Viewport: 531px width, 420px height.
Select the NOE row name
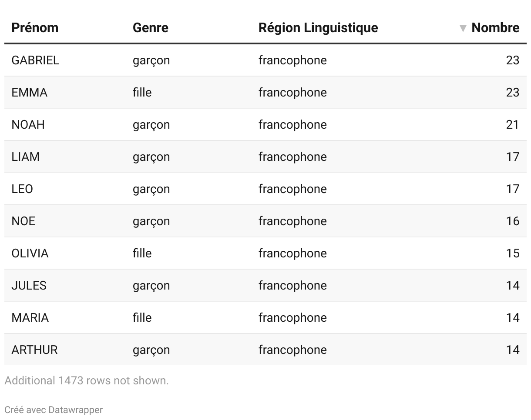click(x=24, y=221)
